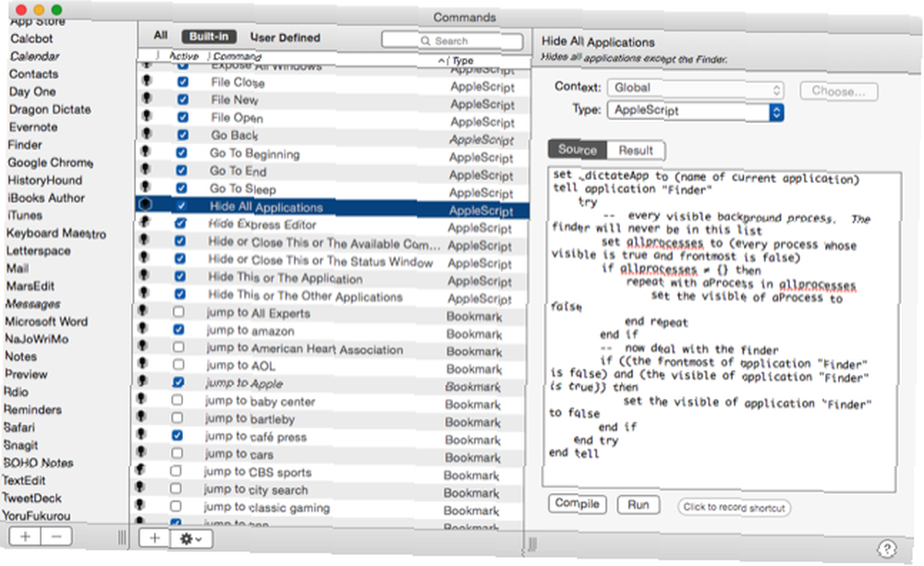The height and width of the screenshot is (566, 924).
Task: Sort by the Active column header
Action: tap(184, 56)
